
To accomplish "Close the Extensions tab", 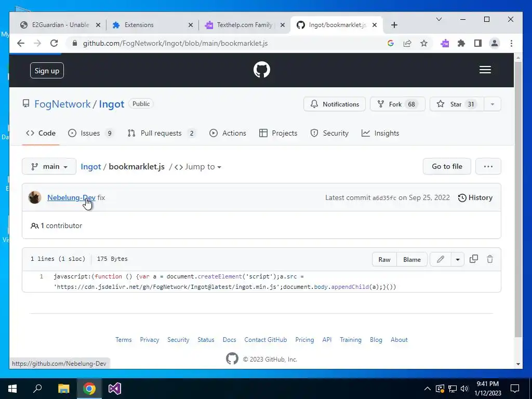I will coord(190,25).
